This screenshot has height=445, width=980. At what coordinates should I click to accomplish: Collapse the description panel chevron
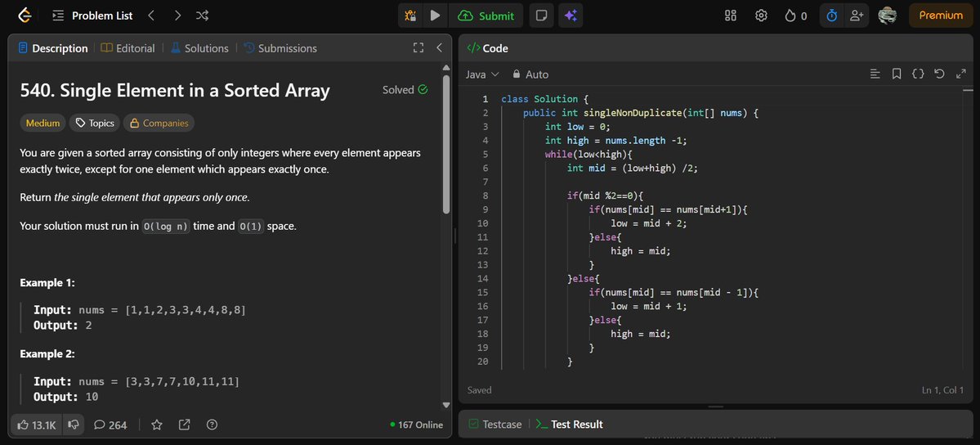(x=439, y=47)
